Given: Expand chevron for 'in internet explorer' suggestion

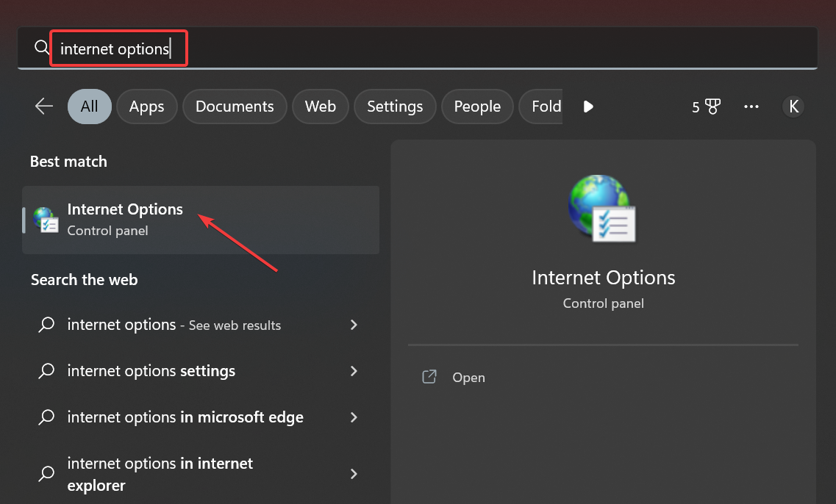Looking at the screenshot, I should click(354, 474).
